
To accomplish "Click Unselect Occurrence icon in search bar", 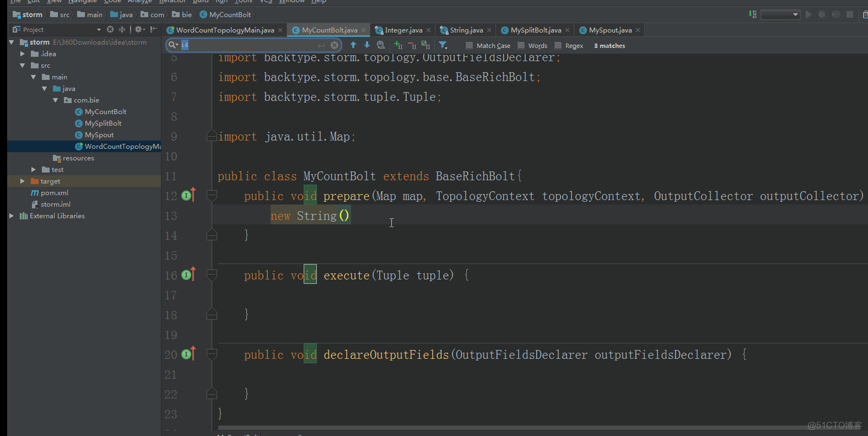I will click(x=412, y=45).
